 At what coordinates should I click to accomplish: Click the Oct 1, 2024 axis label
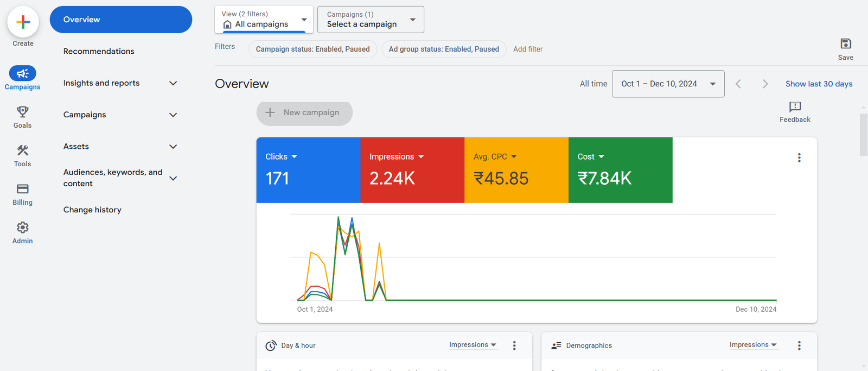click(315, 309)
